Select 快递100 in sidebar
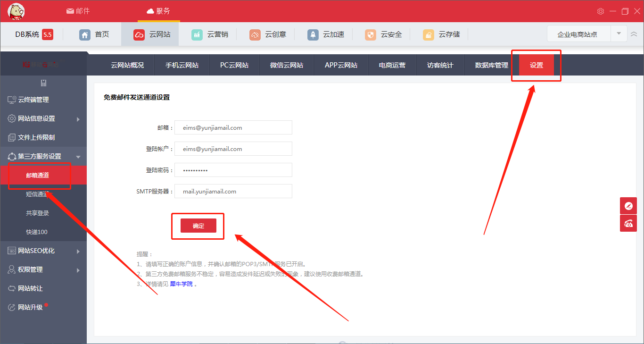The height and width of the screenshot is (344, 644). click(43, 232)
